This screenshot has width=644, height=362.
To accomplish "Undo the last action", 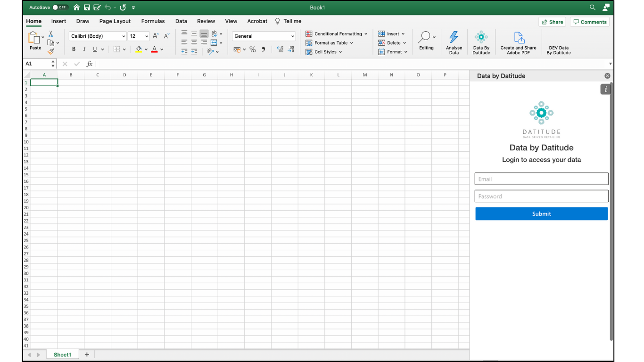I will pos(108,8).
